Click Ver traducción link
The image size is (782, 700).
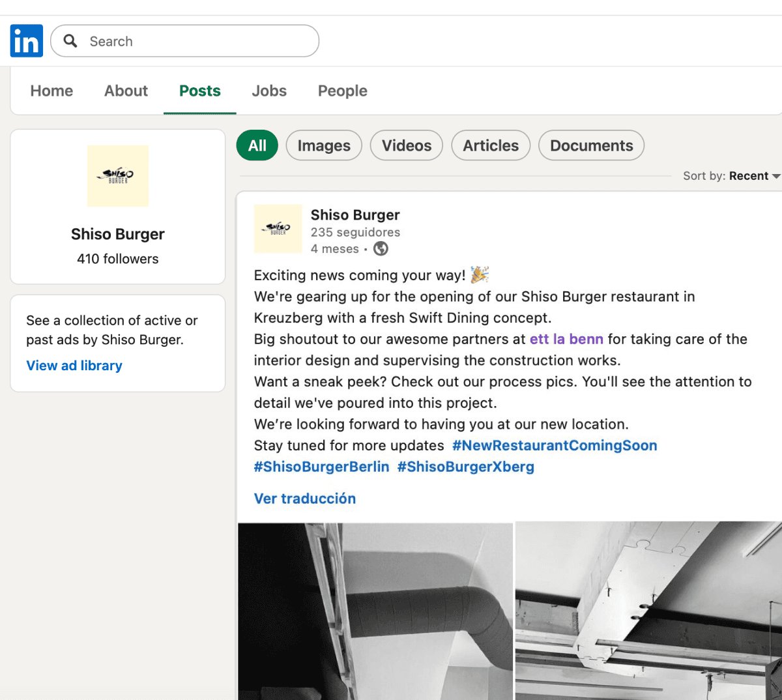[x=305, y=499]
